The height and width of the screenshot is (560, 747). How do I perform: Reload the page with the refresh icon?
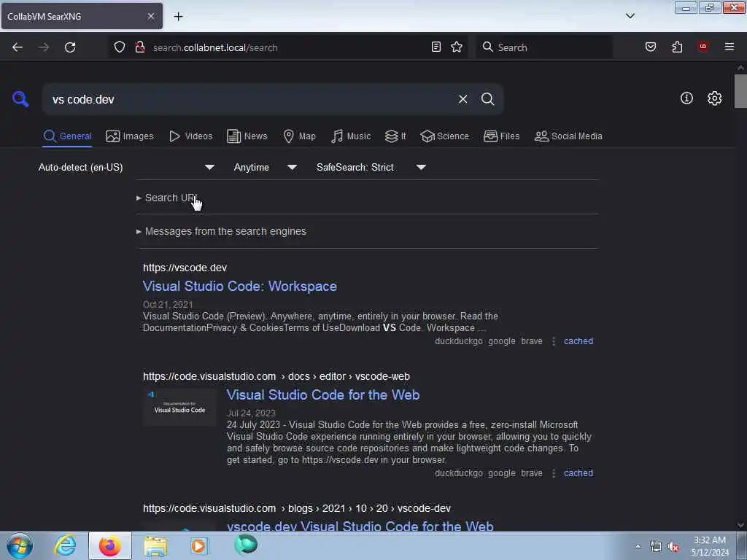tap(70, 47)
